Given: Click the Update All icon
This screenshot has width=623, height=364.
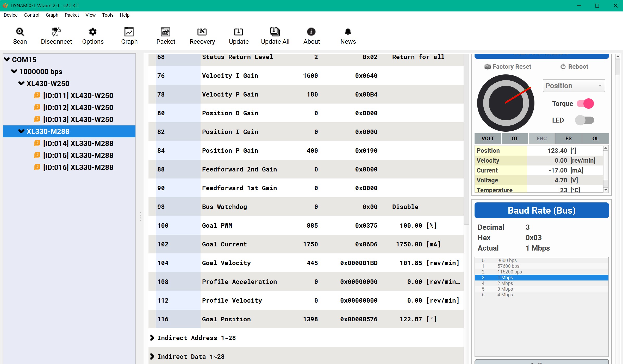Looking at the screenshot, I should pos(275,32).
